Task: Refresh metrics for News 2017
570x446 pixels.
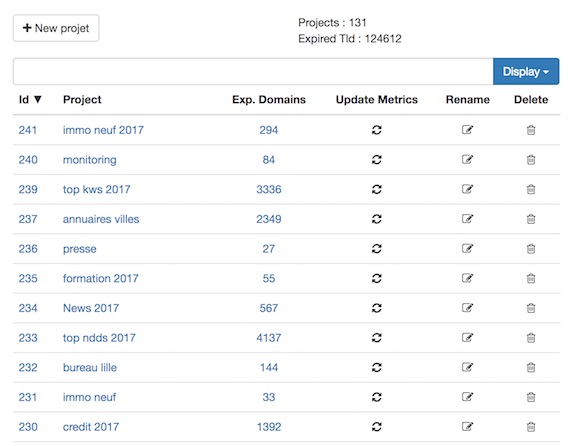Action: (377, 308)
